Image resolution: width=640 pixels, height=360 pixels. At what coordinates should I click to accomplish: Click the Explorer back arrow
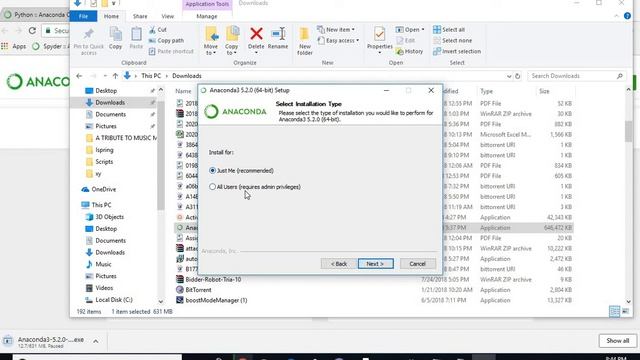(x=79, y=76)
